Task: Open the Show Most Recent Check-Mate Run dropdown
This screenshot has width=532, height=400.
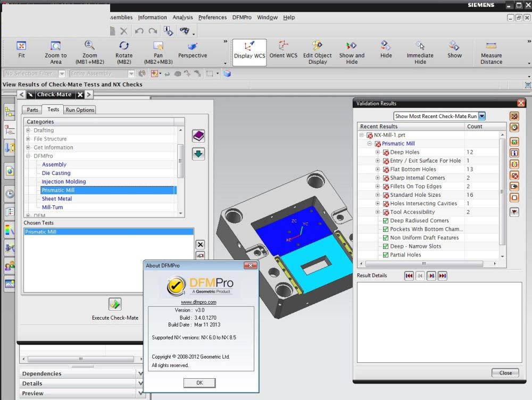Action: 481,116
